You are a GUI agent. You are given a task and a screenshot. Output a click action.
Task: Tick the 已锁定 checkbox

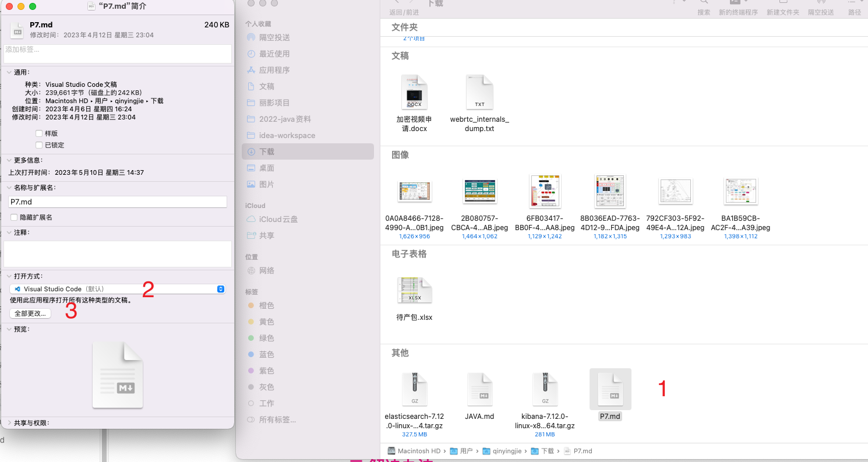click(x=39, y=145)
